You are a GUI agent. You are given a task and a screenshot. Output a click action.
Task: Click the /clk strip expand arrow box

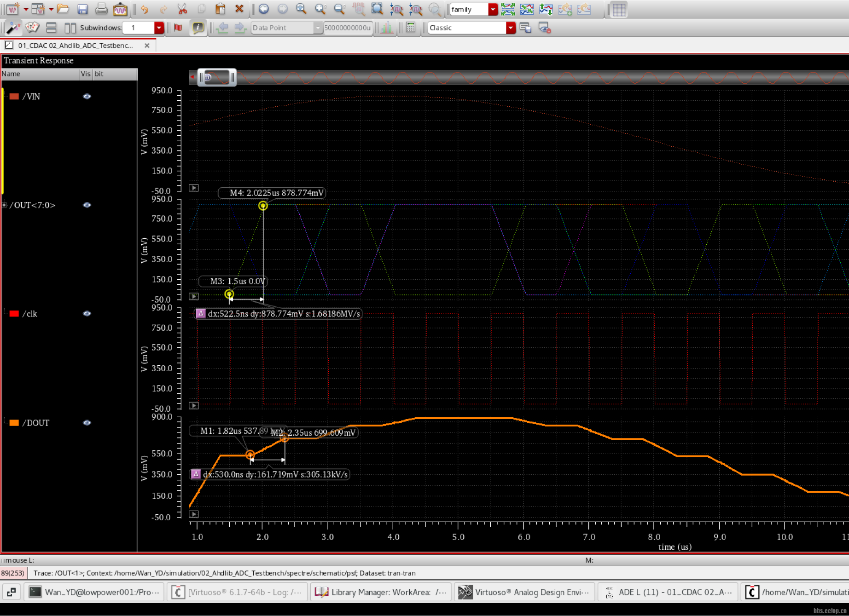point(194,405)
